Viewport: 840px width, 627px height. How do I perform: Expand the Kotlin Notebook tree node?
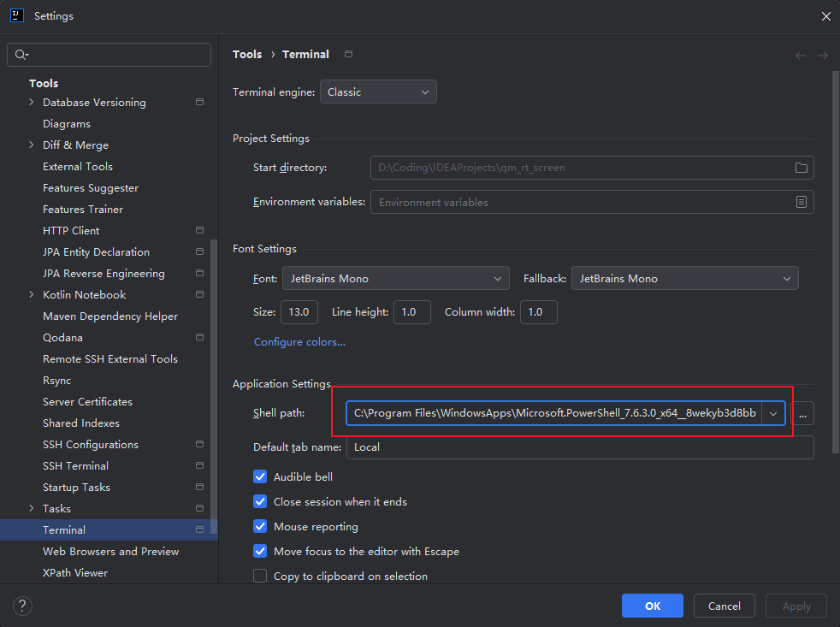click(31, 295)
